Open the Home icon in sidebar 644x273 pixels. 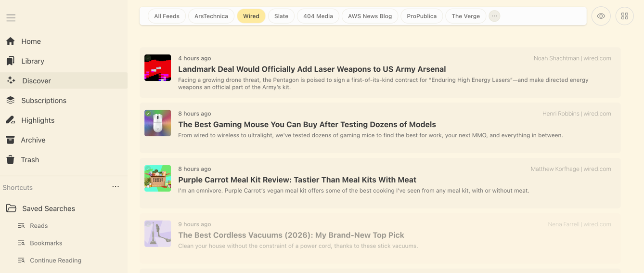tap(11, 41)
